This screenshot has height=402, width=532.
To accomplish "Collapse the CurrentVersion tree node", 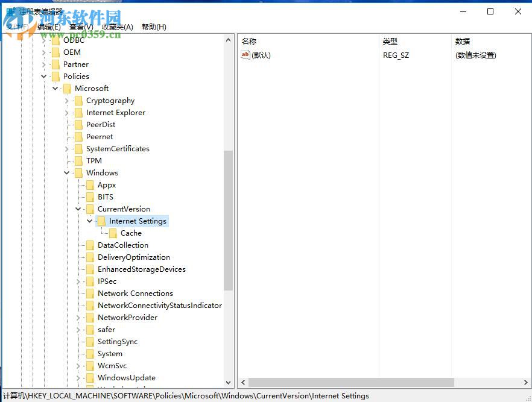I will point(78,209).
